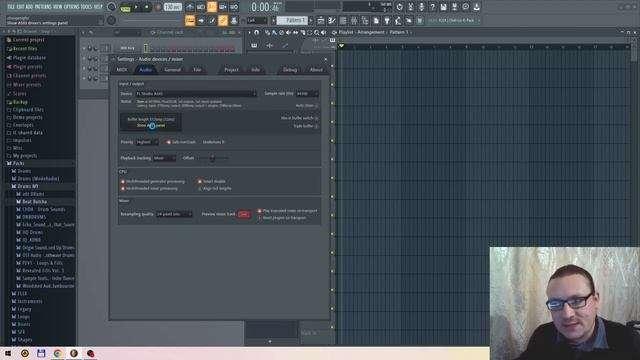The height and width of the screenshot is (360, 640).
Task: Switch to the Project settings tab
Action: click(x=231, y=70)
